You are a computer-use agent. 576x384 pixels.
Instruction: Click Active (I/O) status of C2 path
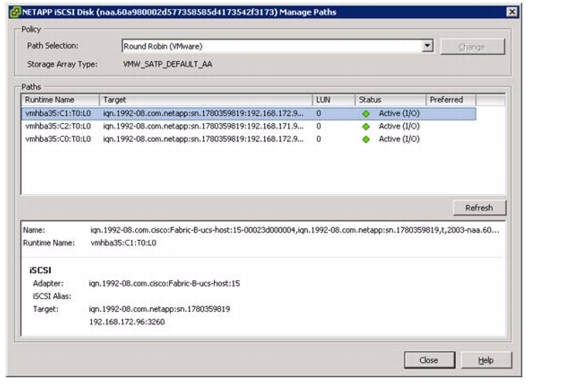click(399, 126)
